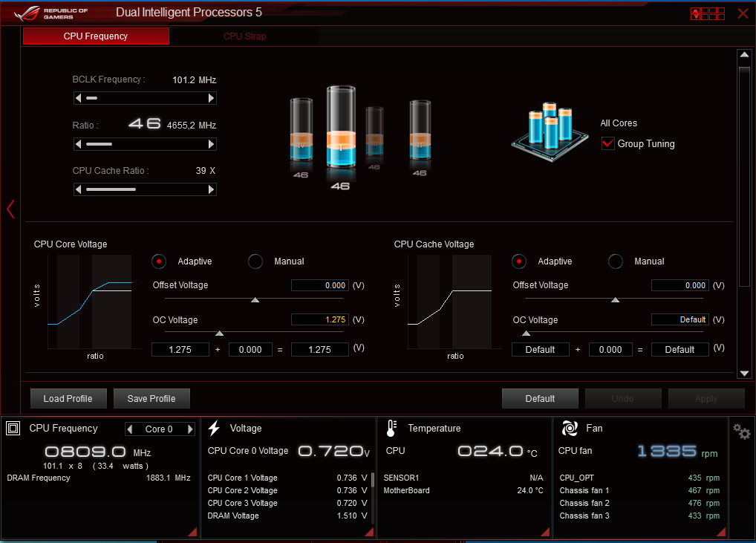The height and width of the screenshot is (543, 756).
Task: Select Adaptive mode for CPU Core Voltage
Action: click(x=159, y=261)
